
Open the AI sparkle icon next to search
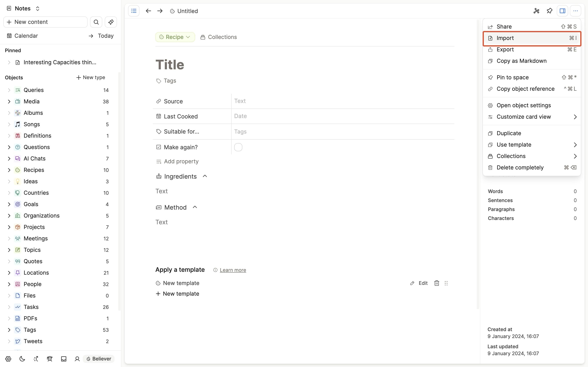(x=111, y=22)
